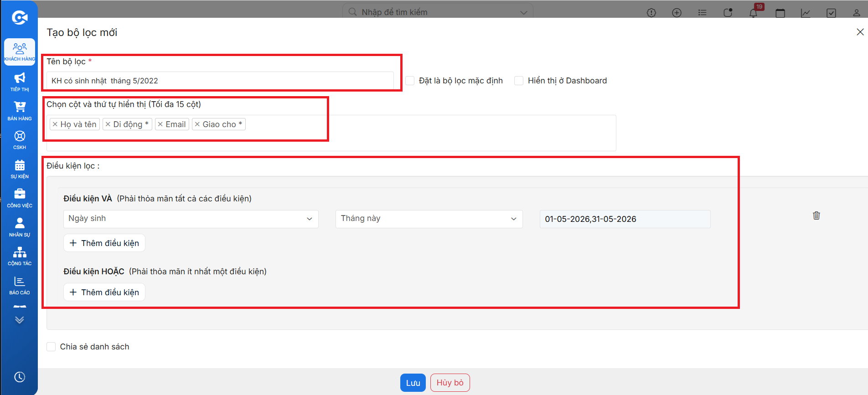Remove the Giao cho column tag

click(197, 124)
